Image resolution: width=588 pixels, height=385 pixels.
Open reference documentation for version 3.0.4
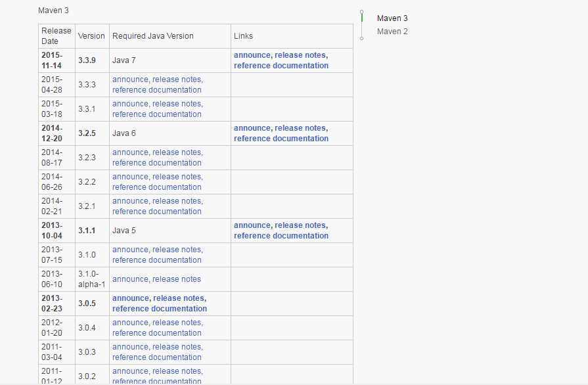157,333
